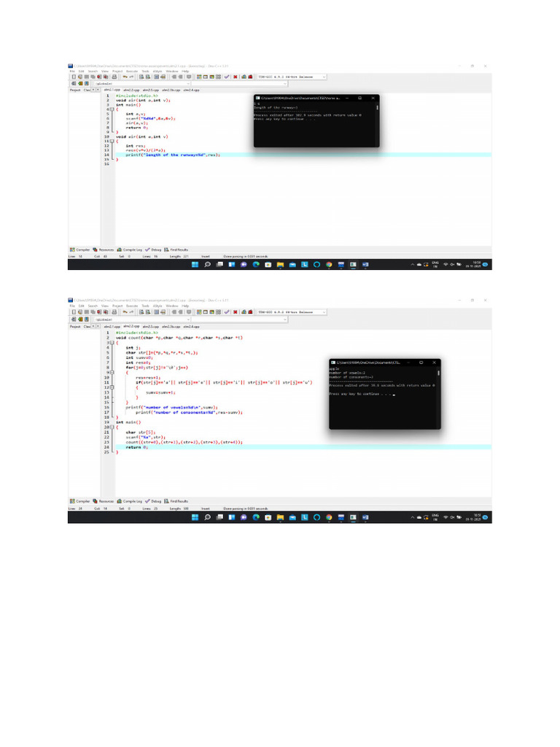
Task: Open Resources bottom tab in alm2.2.cpp window
Action: 104,501
